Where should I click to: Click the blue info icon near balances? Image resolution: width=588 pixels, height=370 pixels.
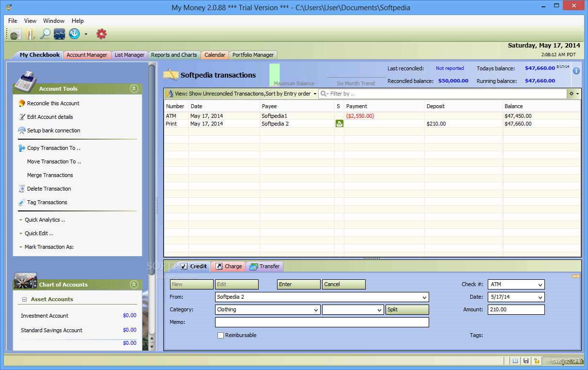tap(576, 71)
